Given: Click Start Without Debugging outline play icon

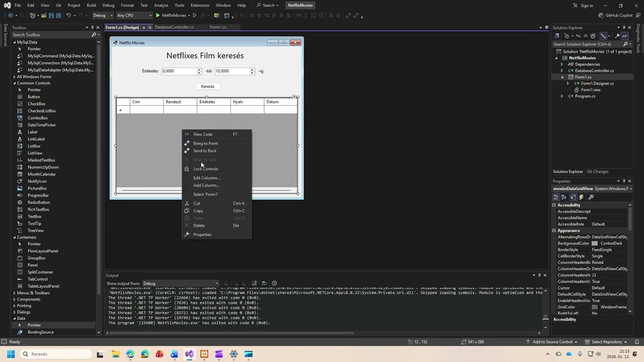Looking at the screenshot, I should 194,16.
